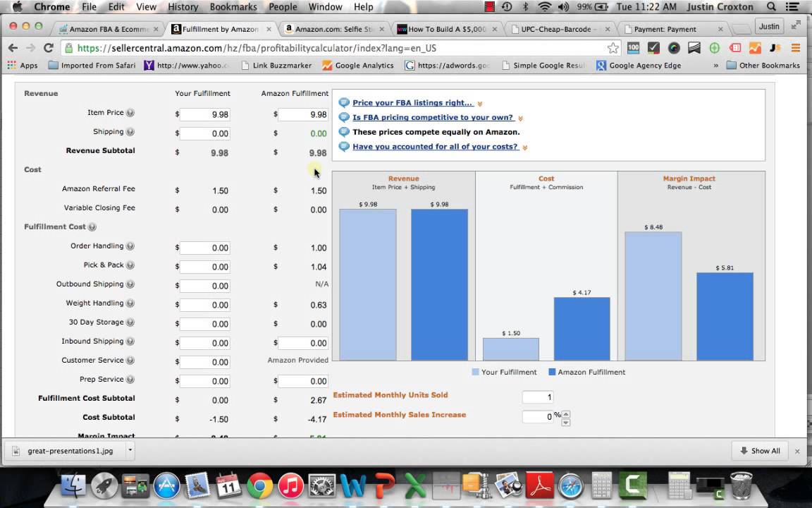Open Google Agency Edge bookmark
Viewport: 812px width, 508px height.
click(639, 66)
